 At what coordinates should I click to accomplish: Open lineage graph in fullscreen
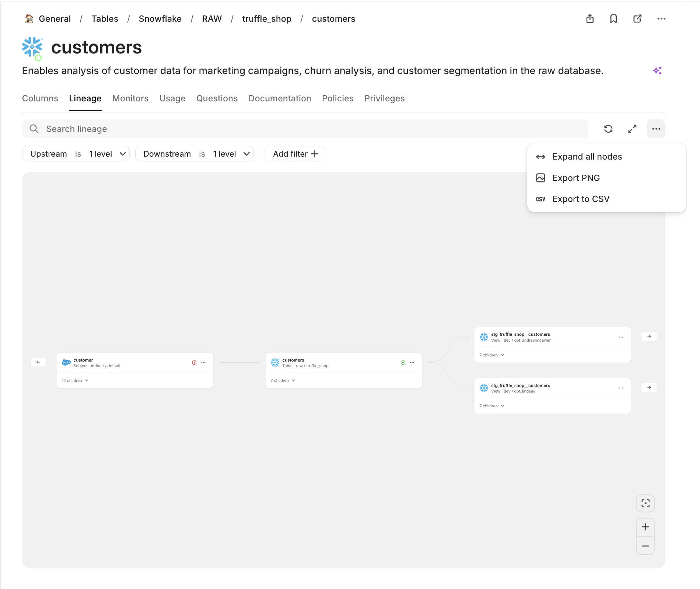[x=632, y=129]
